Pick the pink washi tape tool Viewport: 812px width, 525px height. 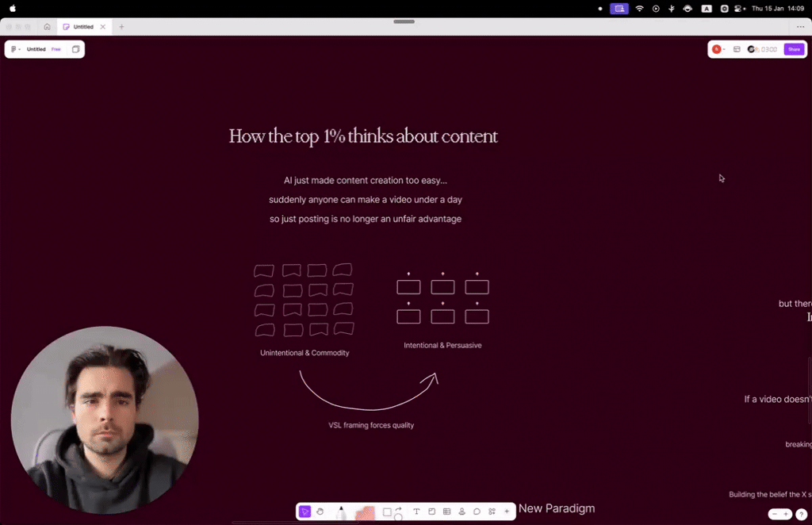point(365,512)
